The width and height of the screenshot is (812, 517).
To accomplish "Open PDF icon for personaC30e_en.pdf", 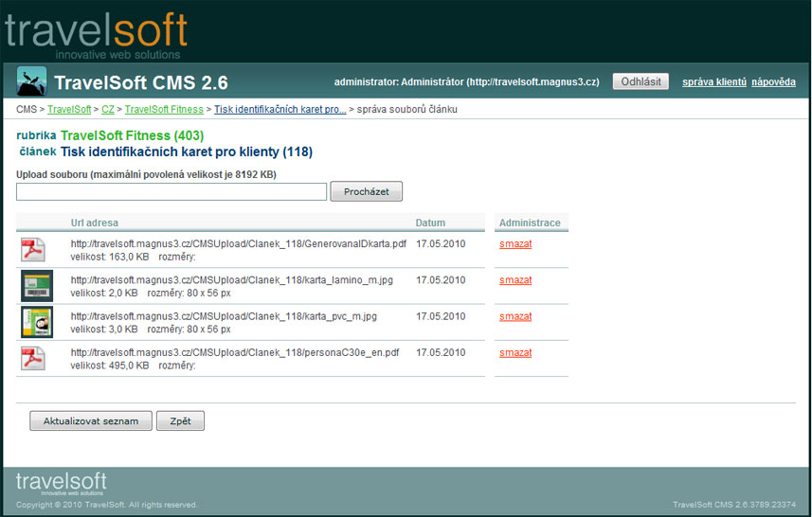I will point(33,359).
